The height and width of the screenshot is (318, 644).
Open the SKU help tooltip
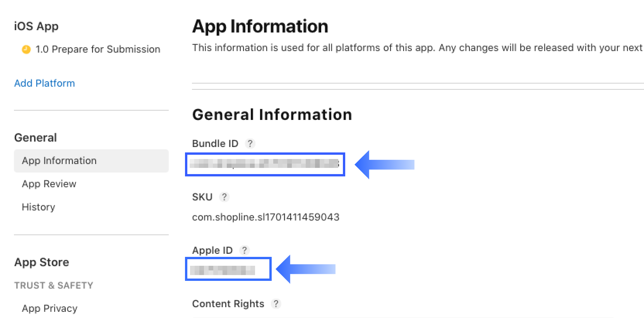224,197
